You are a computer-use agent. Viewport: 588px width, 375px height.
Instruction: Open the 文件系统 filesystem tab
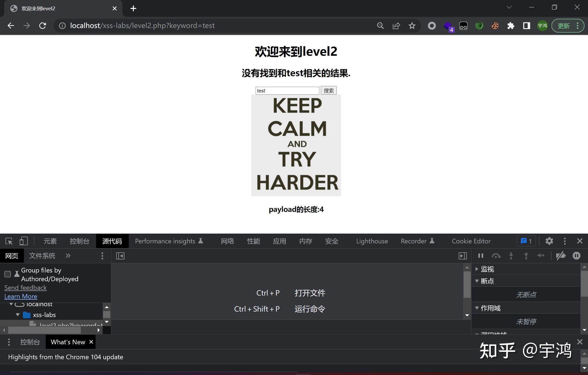[x=42, y=256]
